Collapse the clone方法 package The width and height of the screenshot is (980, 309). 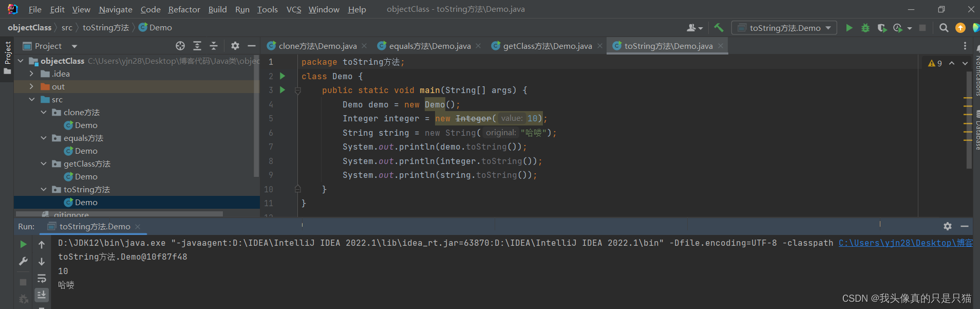(x=44, y=112)
